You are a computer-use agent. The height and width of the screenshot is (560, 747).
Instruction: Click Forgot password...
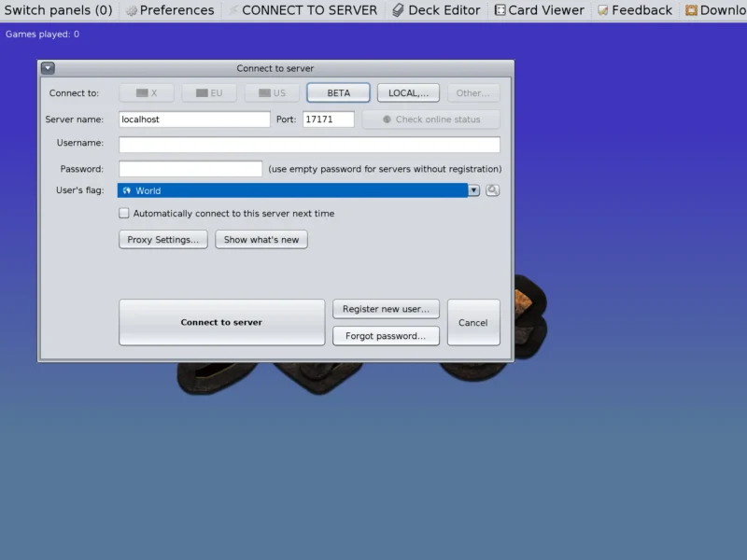(x=386, y=336)
